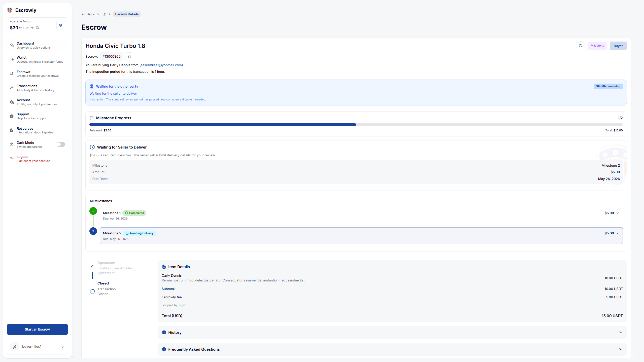
Task: Click the Account gear icon
Action: pyautogui.click(x=12, y=102)
